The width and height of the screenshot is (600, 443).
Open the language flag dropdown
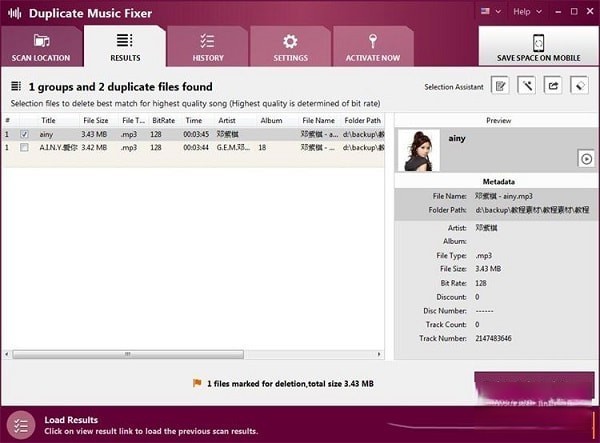coord(491,11)
